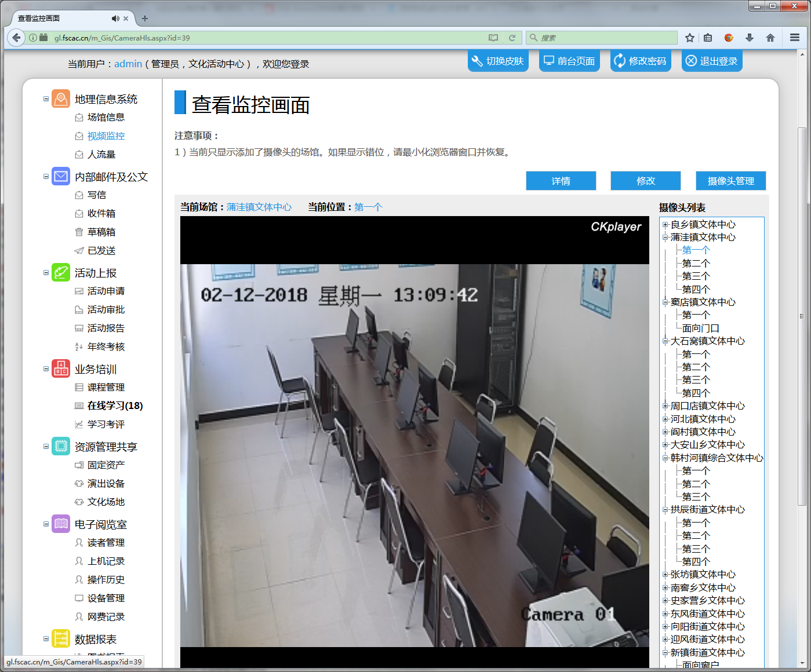The height and width of the screenshot is (672, 811).
Task: Open the downloads arrow icon
Action: tap(750, 38)
